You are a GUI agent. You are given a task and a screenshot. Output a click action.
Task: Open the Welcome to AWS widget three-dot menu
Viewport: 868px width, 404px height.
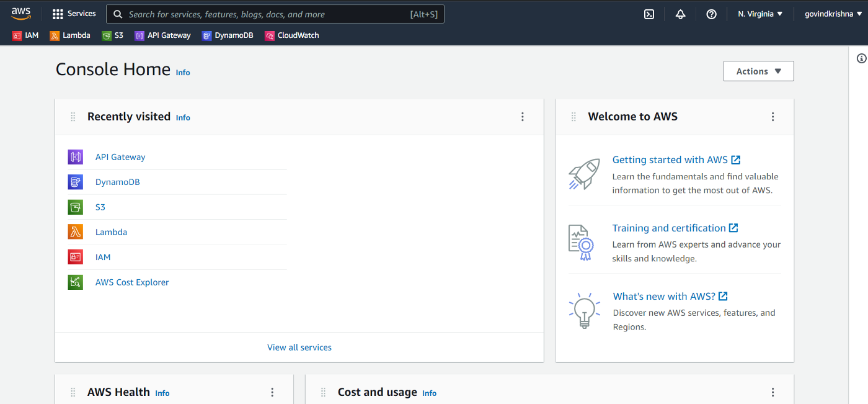point(773,116)
